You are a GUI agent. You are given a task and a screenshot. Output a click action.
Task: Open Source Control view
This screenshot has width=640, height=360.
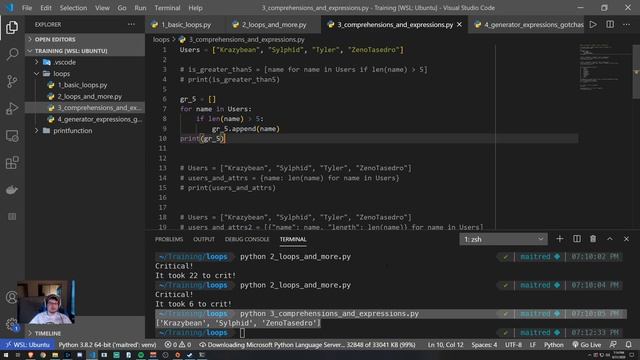pos(12,81)
